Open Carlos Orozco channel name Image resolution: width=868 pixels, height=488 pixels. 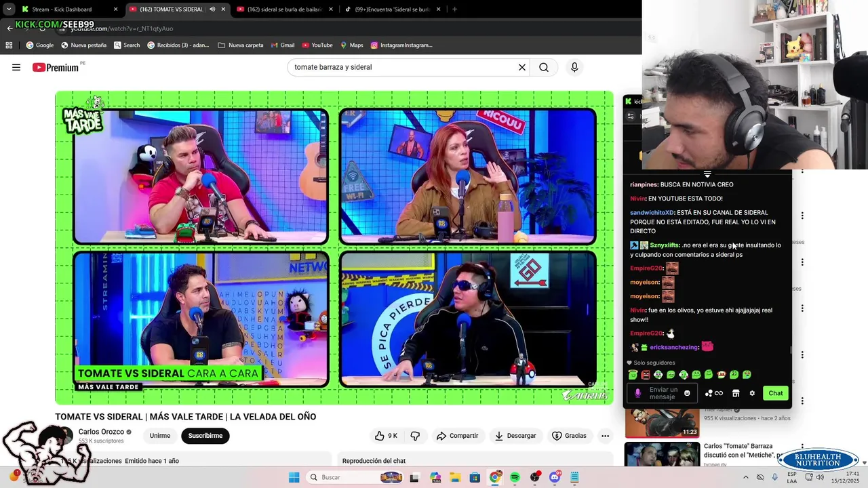[x=101, y=432]
